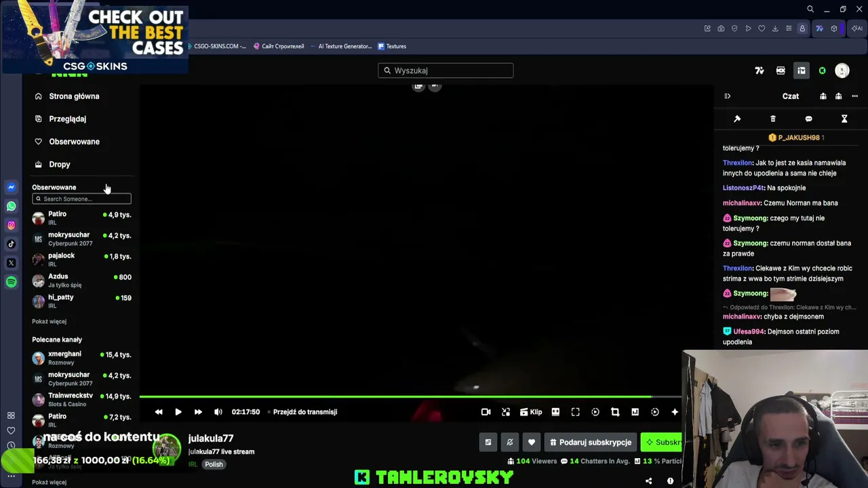Open the Textures bookmark

pyautogui.click(x=392, y=46)
